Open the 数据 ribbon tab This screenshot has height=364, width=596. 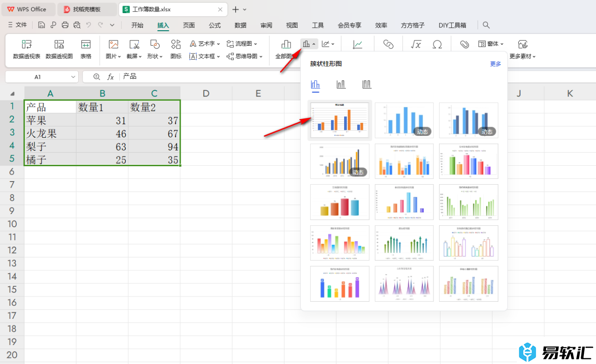[240, 25]
